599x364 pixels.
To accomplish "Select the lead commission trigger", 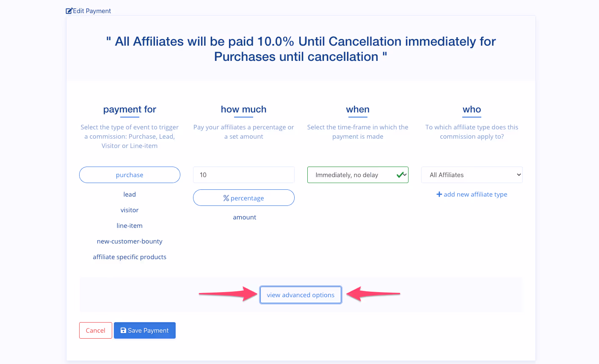I will click(130, 194).
